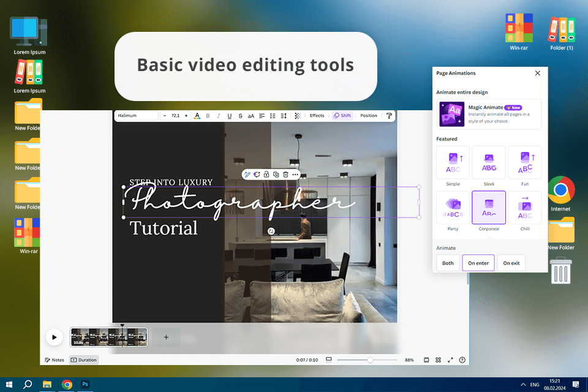Adjust the zoom slider handle
Viewport: 588px width, 392px height.
click(x=370, y=360)
